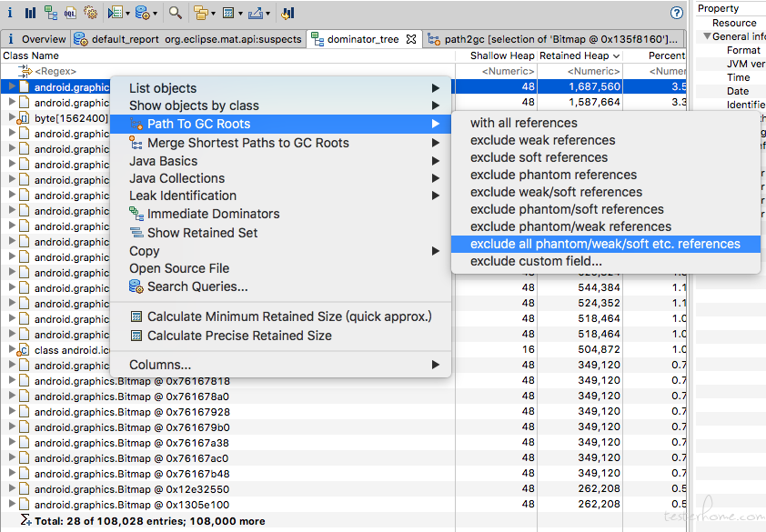The image size is (766, 532).
Task: Open the histogram view from the toolbar
Action: point(30,13)
